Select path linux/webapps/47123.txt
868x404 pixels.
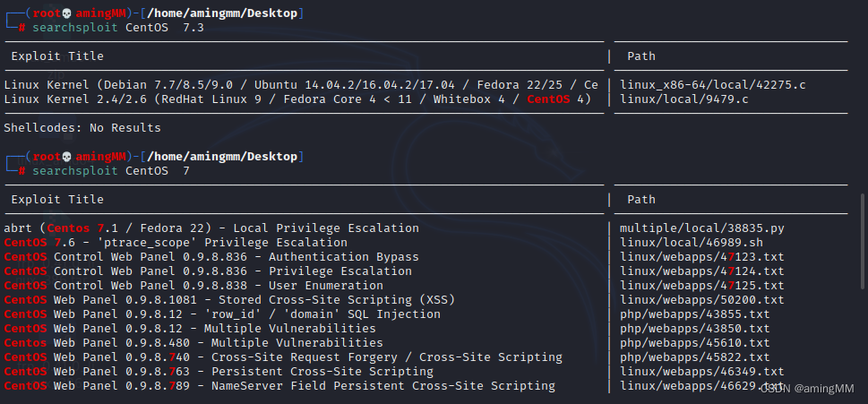[x=702, y=257]
